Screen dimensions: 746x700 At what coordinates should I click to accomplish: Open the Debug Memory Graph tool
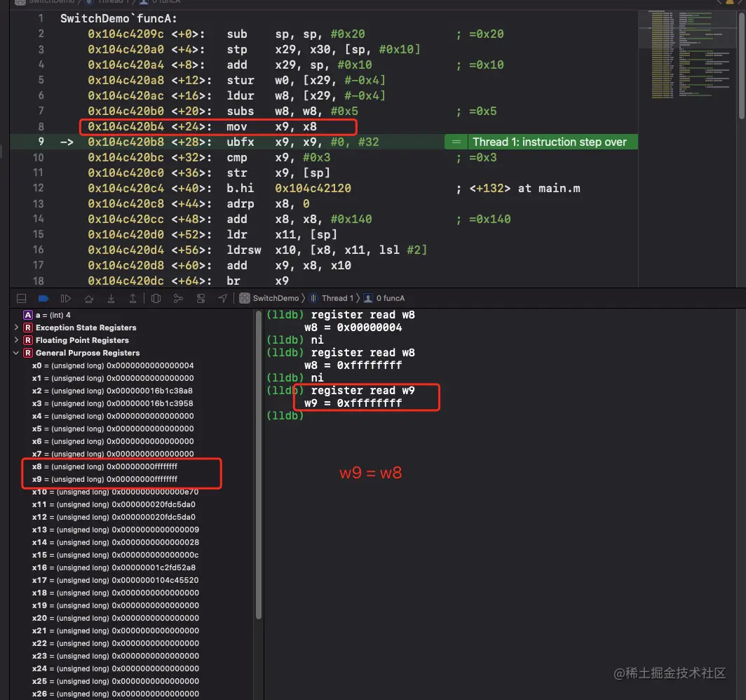178,298
